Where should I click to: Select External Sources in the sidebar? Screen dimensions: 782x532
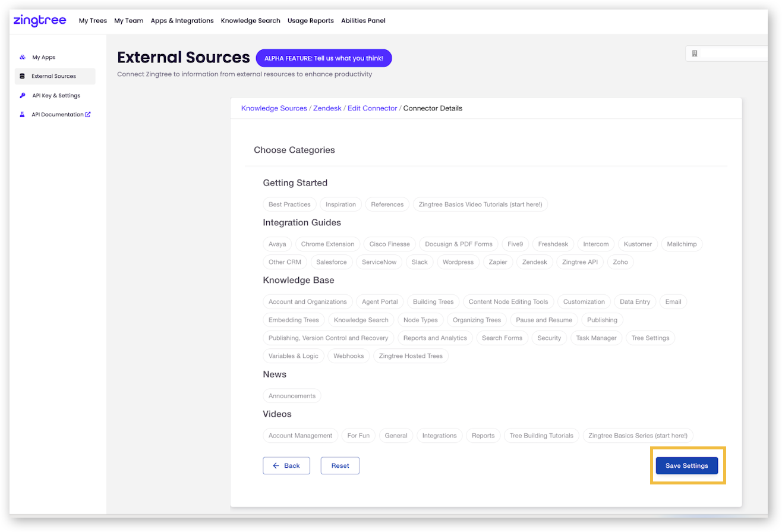[x=55, y=76]
